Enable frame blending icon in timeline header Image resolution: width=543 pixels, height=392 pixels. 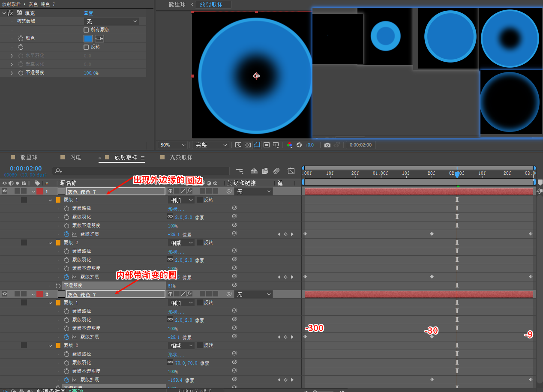(265, 171)
